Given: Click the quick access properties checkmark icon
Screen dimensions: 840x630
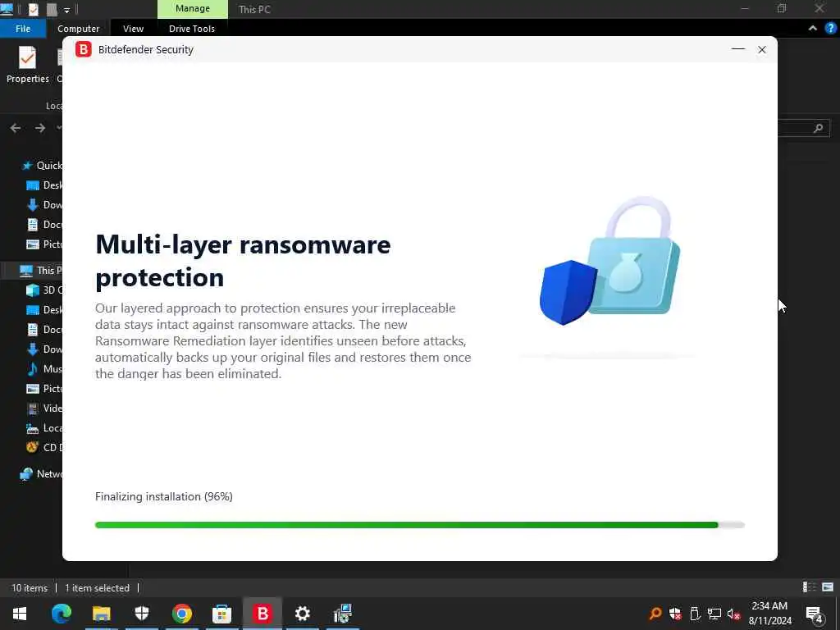Looking at the screenshot, I should 33,9.
